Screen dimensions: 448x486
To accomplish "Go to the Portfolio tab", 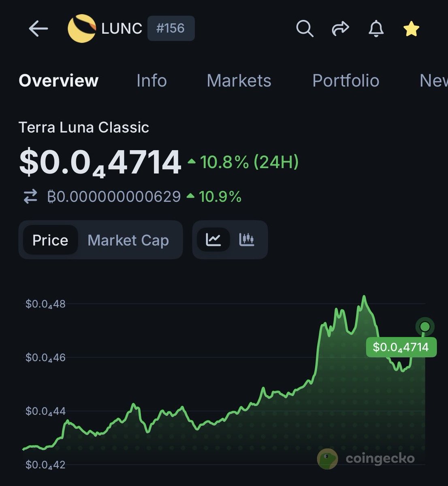I will tap(346, 81).
